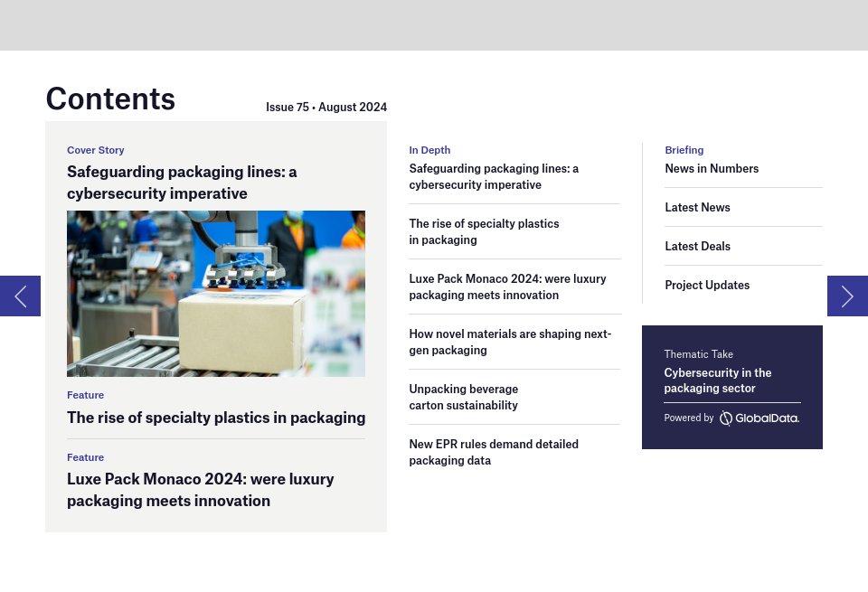Click the 'Briefing' section label

(684, 150)
